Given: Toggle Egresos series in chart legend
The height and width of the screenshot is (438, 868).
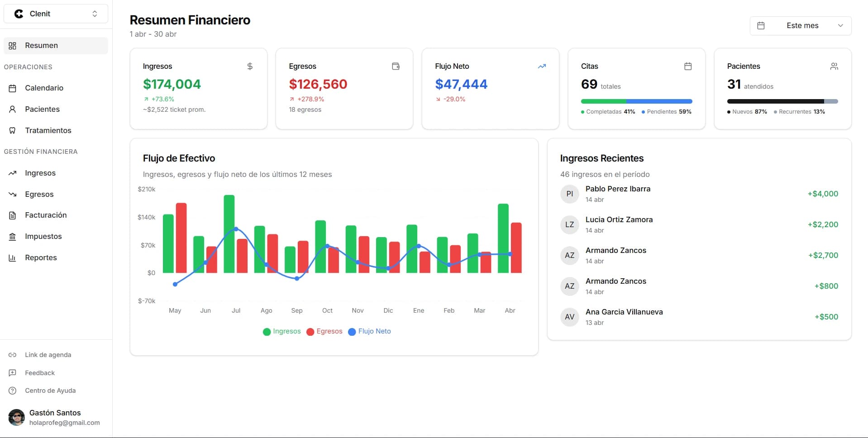Looking at the screenshot, I should 324,331.
